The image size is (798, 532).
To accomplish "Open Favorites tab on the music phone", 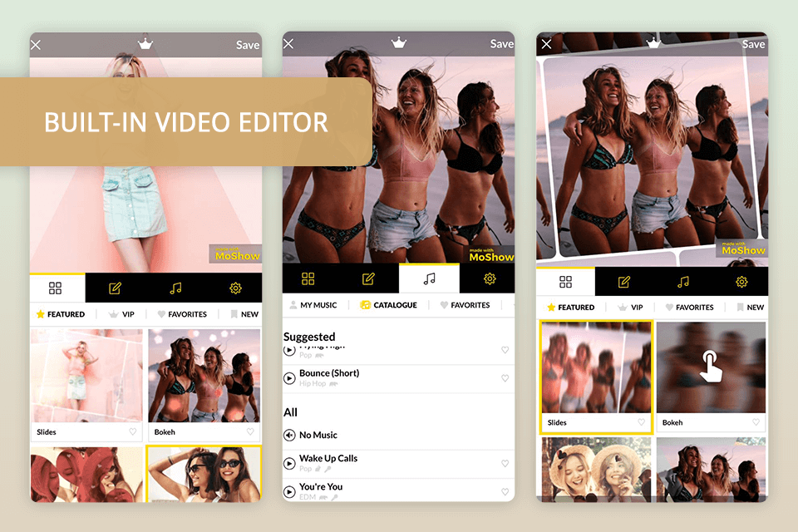I will coord(465,305).
